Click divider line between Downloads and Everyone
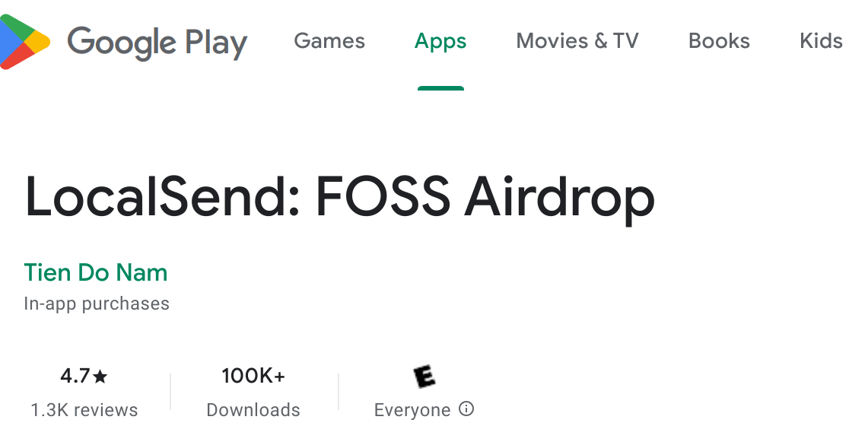Screen dimensions: 868x442 pos(339,392)
